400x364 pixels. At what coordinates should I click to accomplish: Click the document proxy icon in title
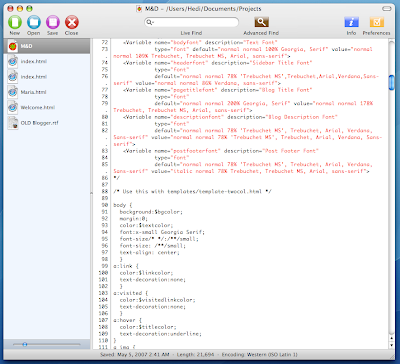point(139,9)
